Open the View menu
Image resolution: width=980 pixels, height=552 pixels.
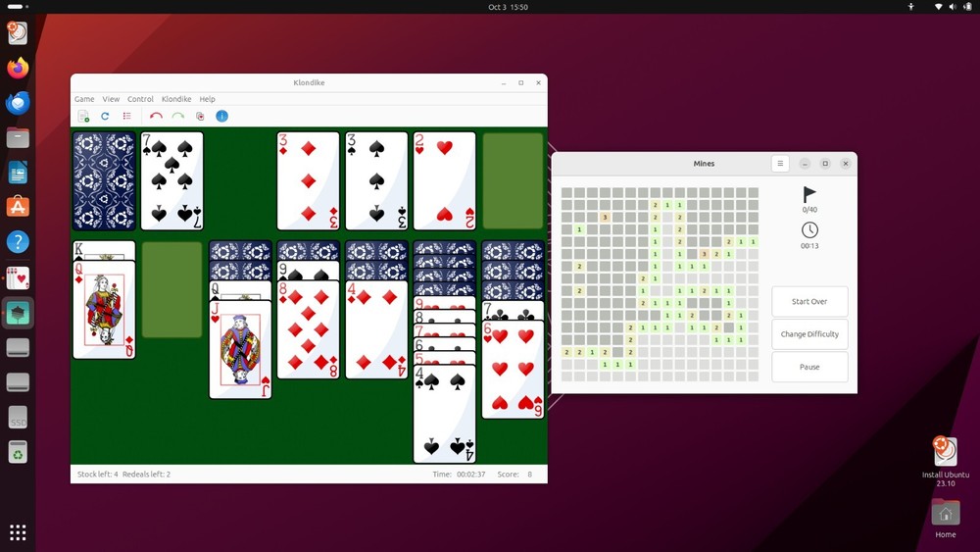tap(111, 99)
